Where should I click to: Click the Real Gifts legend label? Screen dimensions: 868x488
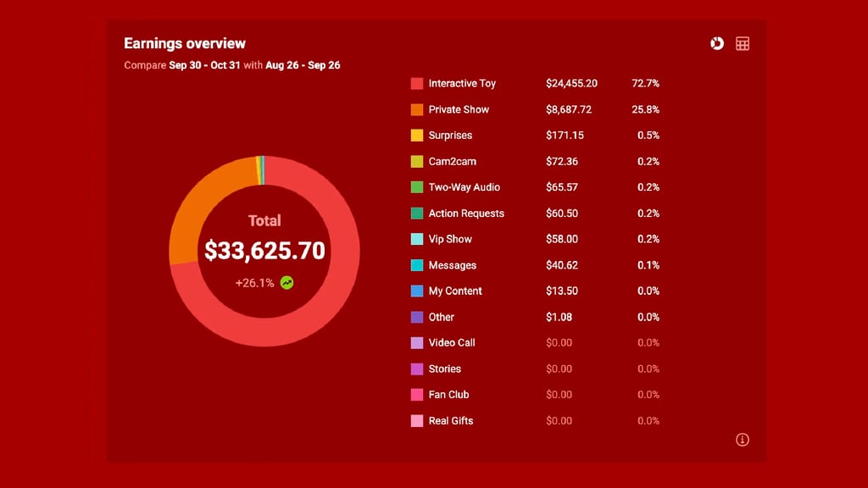pos(451,420)
